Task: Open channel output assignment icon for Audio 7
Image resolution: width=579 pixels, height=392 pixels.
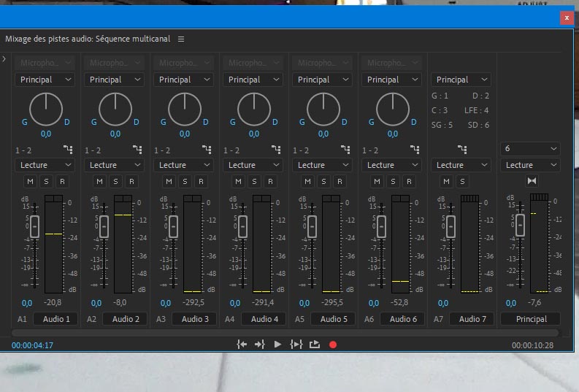Action: click(462, 150)
